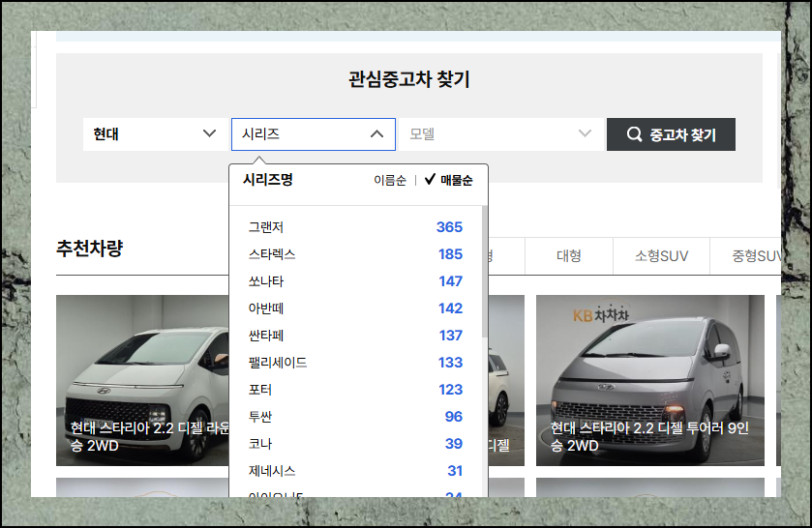Viewport: 812px width, 528px height.
Task: Click the 현대 스타리아 2.2 디젤 투어러 9인승 caption
Action: [649, 437]
